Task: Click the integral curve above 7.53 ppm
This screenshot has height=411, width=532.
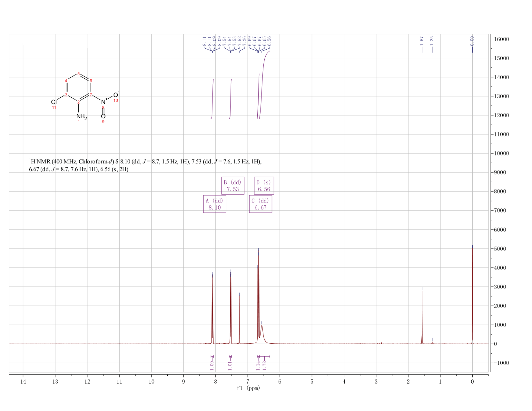Action: coord(231,99)
